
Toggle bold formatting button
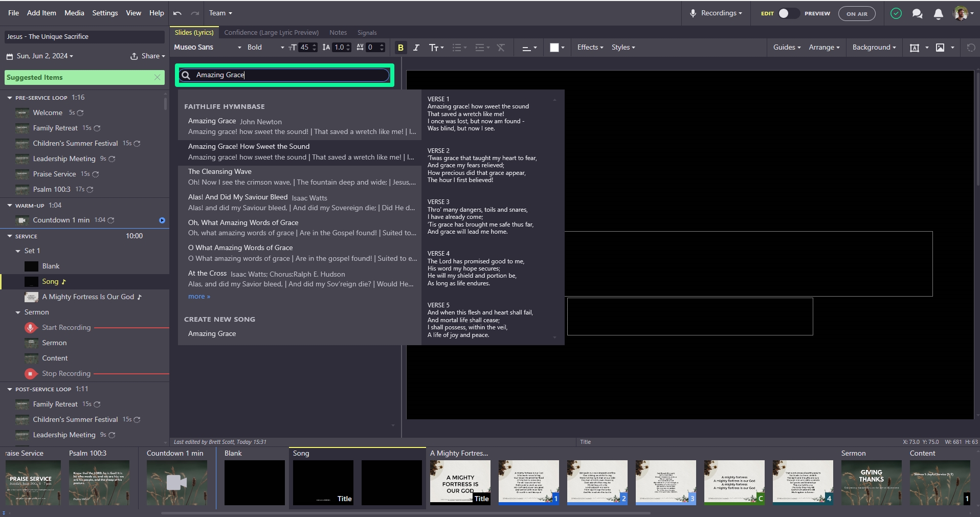click(400, 48)
